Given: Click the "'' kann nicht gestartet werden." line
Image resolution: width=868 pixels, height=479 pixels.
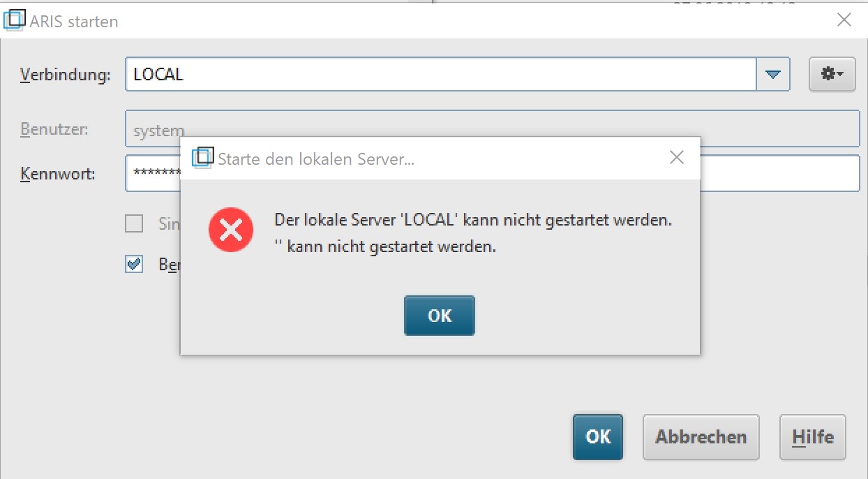Looking at the screenshot, I should [x=385, y=246].
